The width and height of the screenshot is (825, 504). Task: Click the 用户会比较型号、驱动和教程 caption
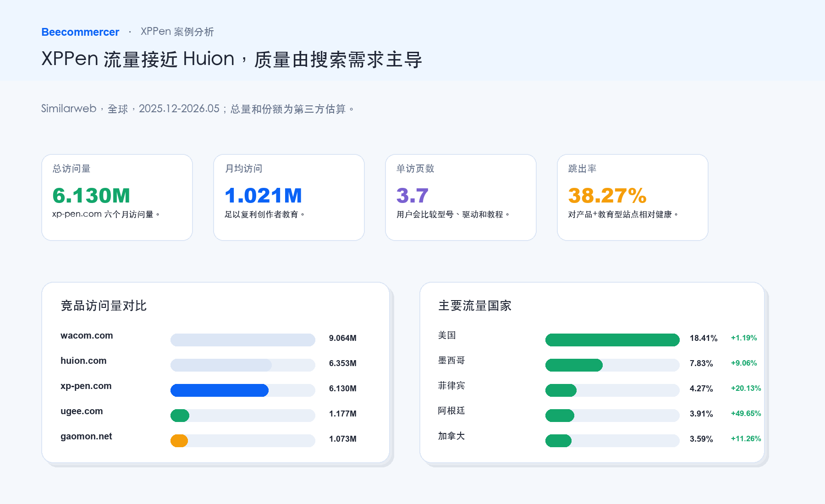(453, 214)
